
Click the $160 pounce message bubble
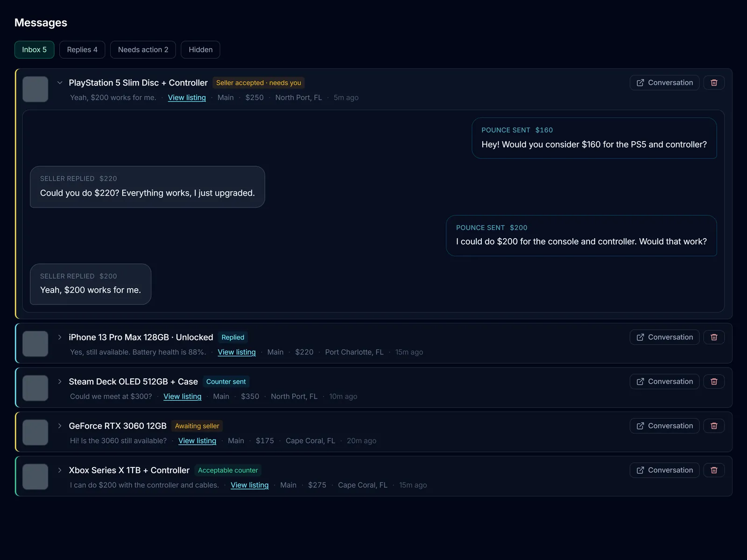pyautogui.click(x=594, y=138)
